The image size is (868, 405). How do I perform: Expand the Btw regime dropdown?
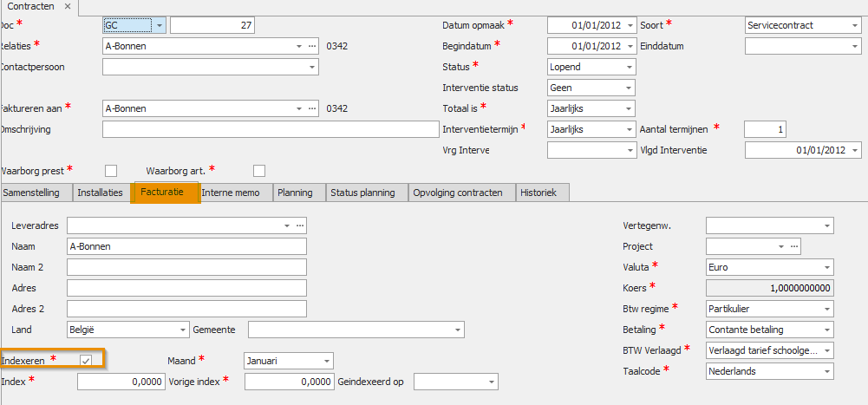point(827,309)
